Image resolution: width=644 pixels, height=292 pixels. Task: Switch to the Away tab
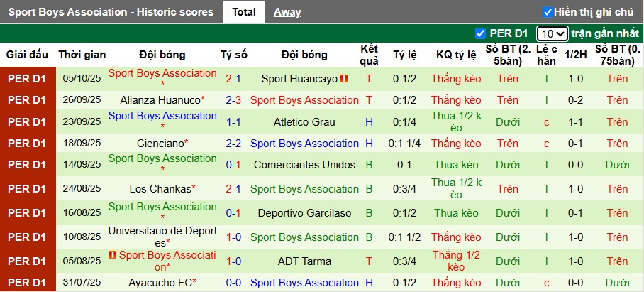[x=287, y=12]
